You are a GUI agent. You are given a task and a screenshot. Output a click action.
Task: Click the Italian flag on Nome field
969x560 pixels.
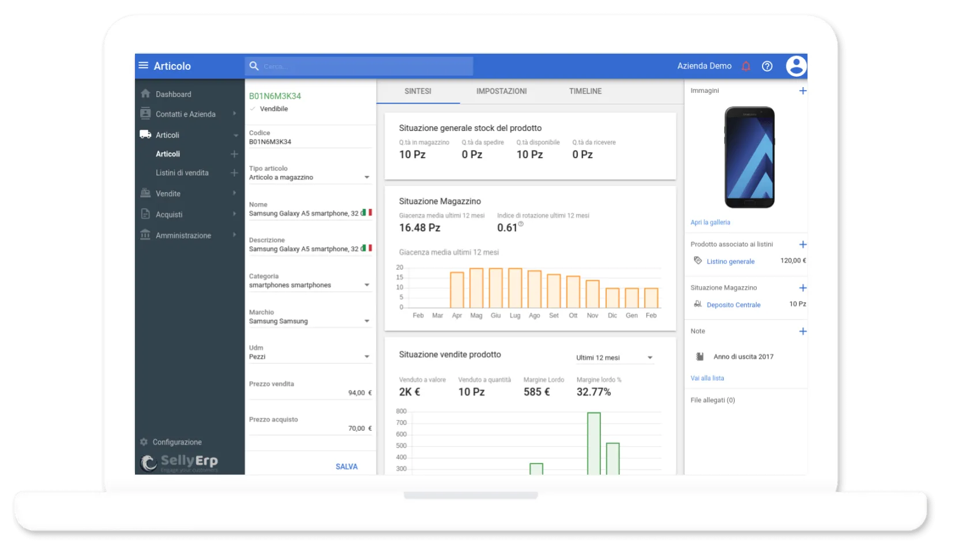(x=366, y=213)
